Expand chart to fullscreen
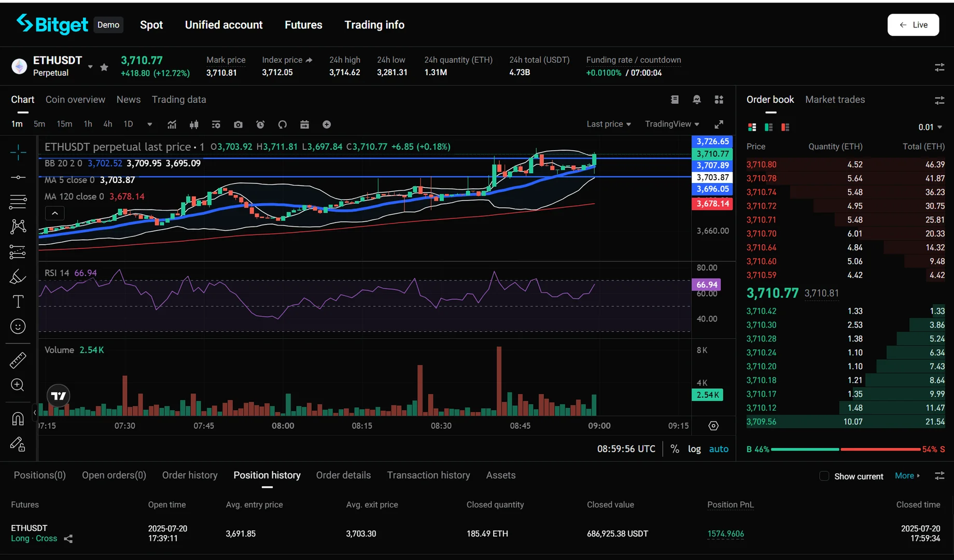Image resolution: width=954 pixels, height=560 pixels. tap(719, 124)
